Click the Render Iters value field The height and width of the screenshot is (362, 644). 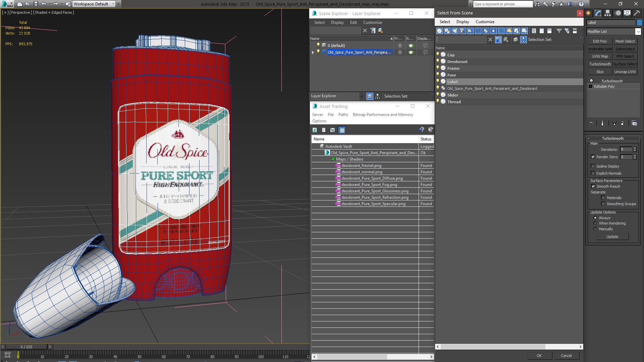click(626, 157)
